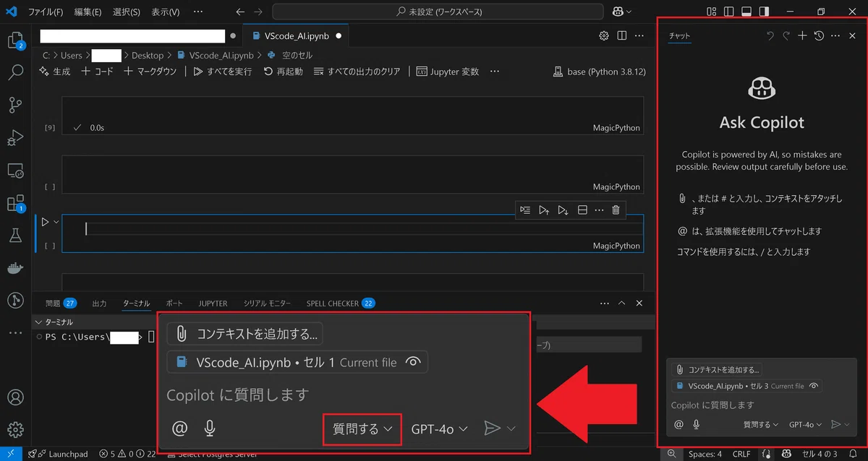
Task: Open Docker view in activity bar
Action: click(x=15, y=267)
